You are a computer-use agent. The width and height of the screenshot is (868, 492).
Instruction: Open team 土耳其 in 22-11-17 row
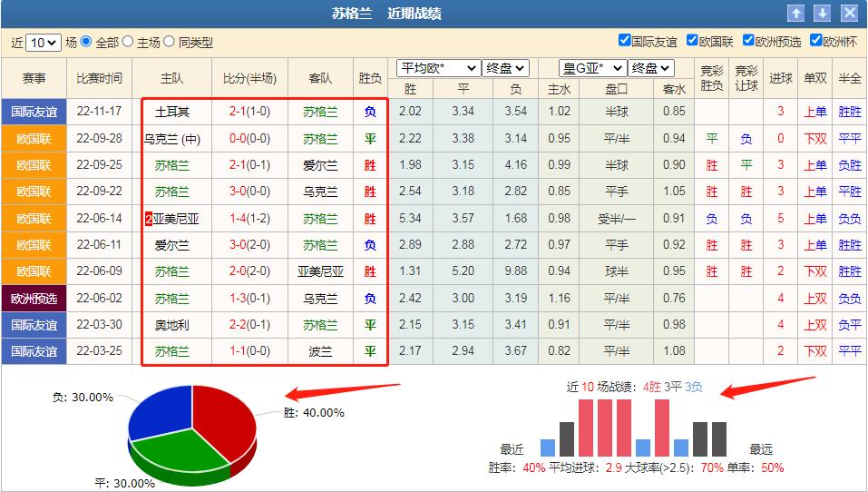(172, 112)
